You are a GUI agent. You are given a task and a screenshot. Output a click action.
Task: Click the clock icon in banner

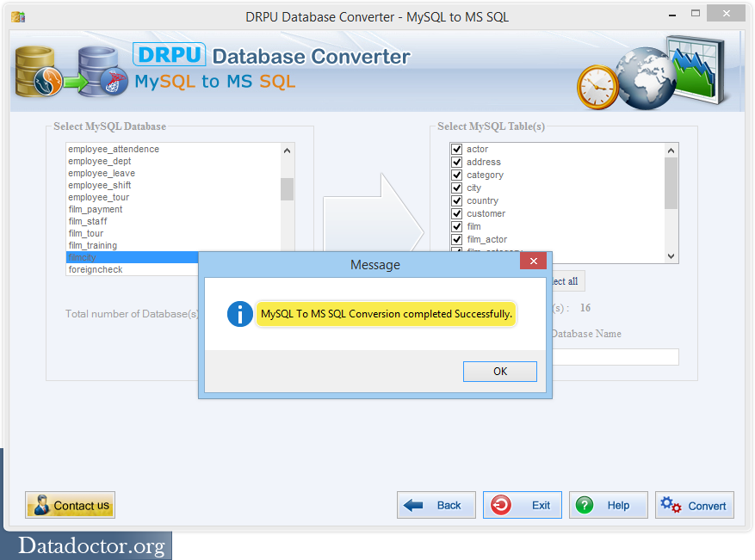pyautogui.click(x=597, y=88)
